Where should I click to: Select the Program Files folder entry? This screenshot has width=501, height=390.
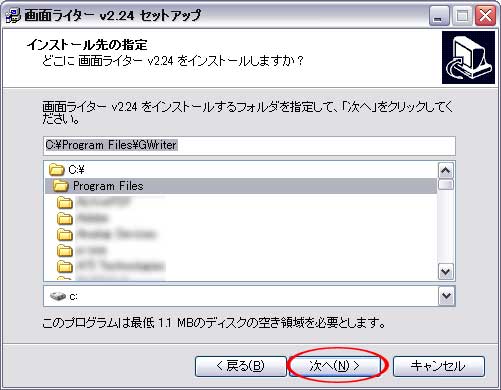tap(241, 186)
